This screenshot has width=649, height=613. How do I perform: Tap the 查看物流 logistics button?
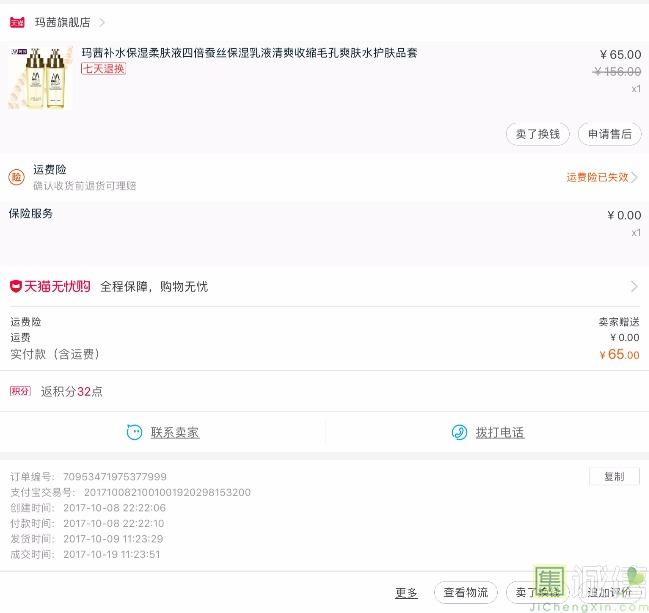pyautogui.click(x=465, y=593)
